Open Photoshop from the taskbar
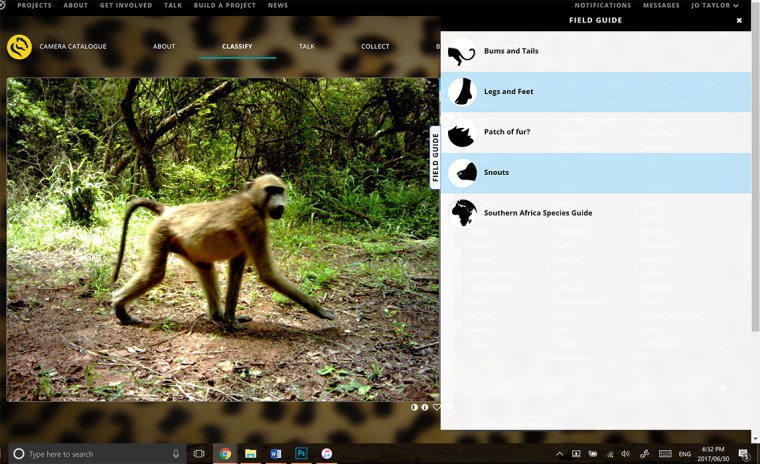This screenshot has width=760, height=464. point(301,454)
